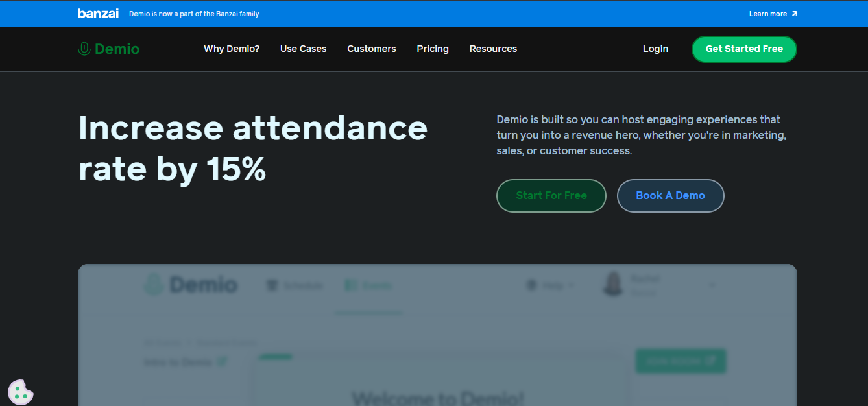The image size is (868, 406).
Task: Go to the Demio logo homepage
Action: 108,49
